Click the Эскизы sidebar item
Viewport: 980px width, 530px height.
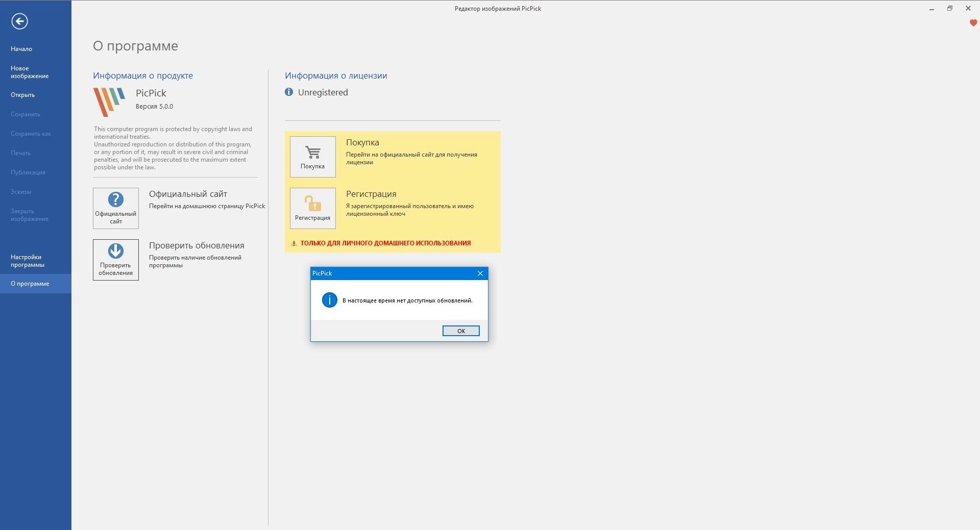[21, 192]
